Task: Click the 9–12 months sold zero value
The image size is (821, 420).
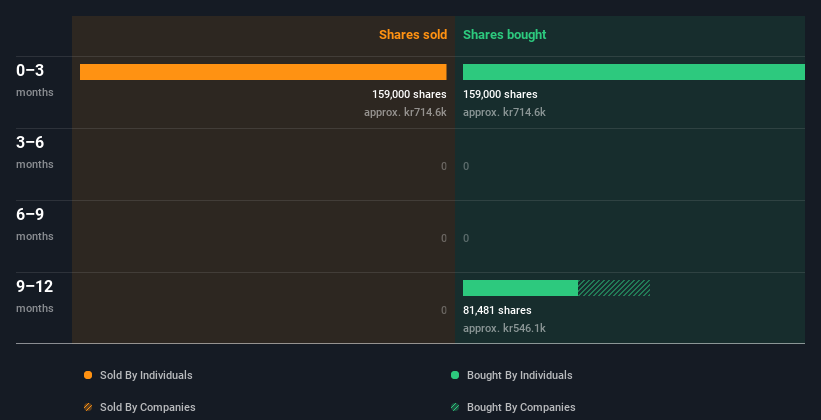Action: tap(444, 310)
